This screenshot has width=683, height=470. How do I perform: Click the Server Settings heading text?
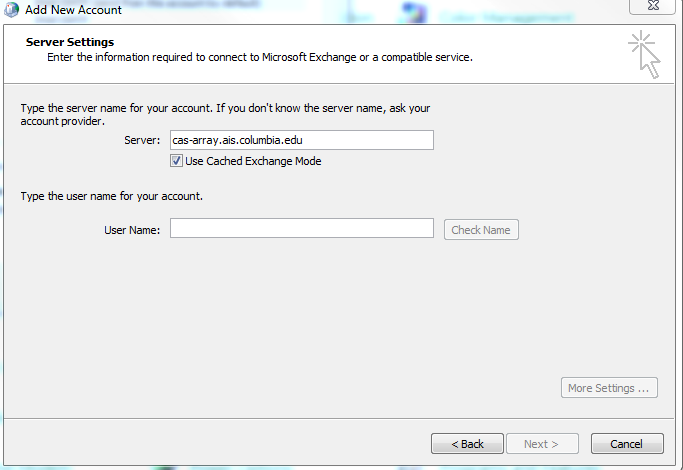click(70, 42)
